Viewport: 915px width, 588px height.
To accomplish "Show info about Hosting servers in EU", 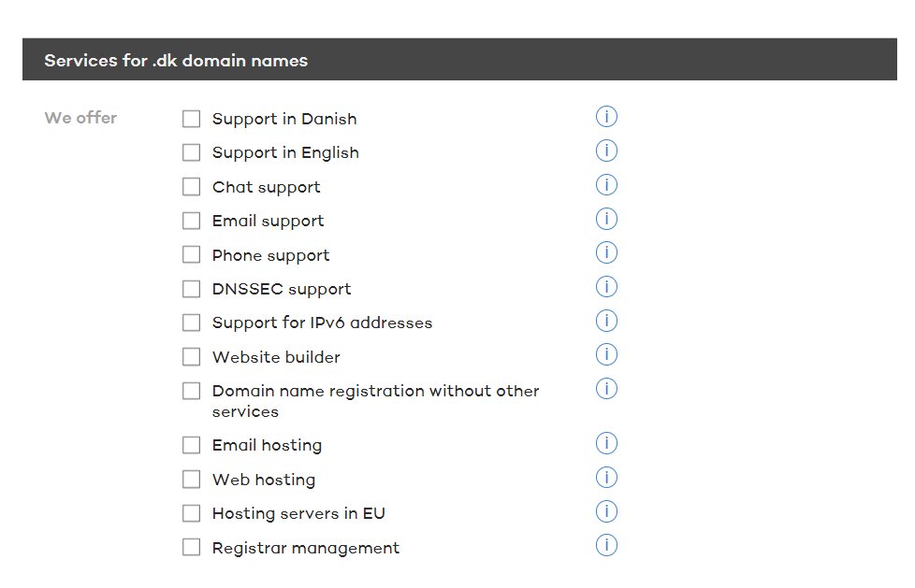I will click(x=606, y=511).
